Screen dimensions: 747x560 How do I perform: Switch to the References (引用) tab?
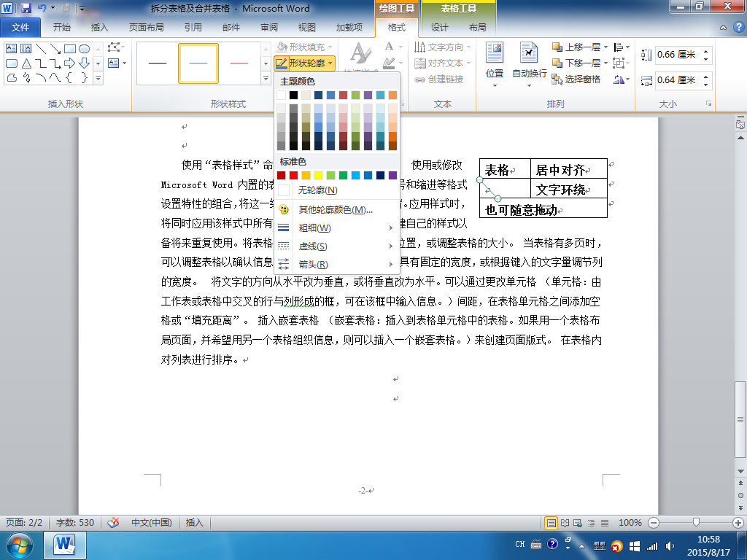[193, 27]
